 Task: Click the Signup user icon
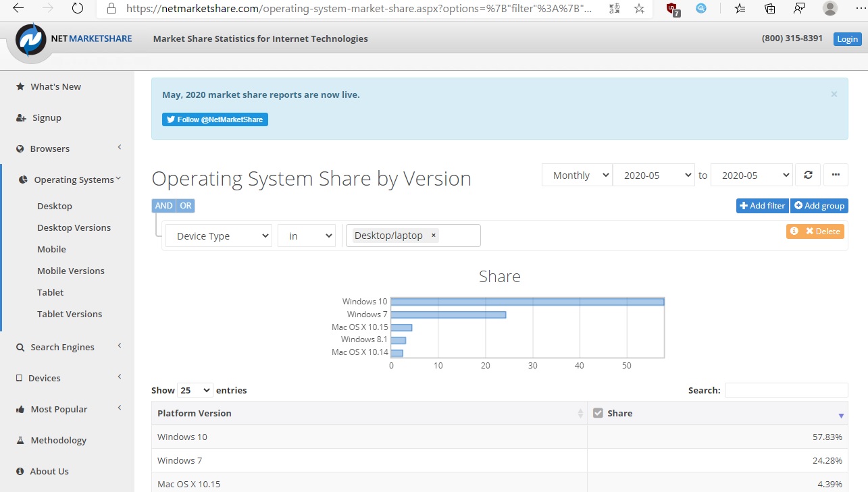coord(21,117)
